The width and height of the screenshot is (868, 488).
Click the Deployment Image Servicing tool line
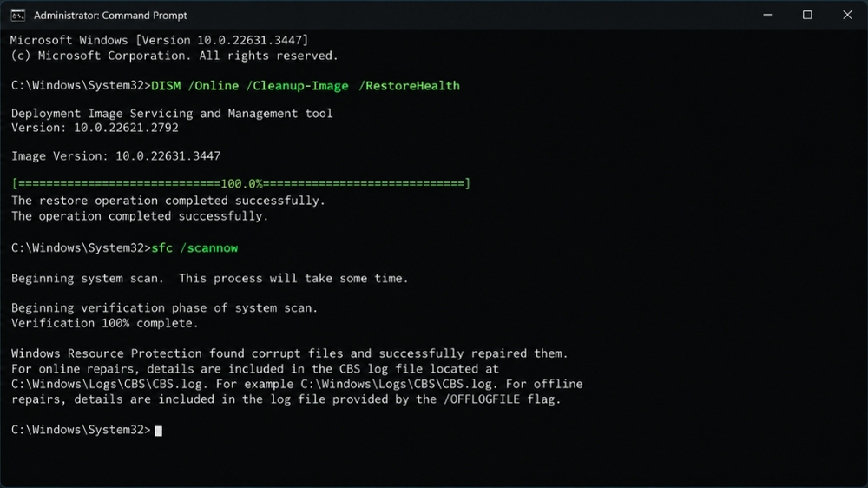[172, 114]
